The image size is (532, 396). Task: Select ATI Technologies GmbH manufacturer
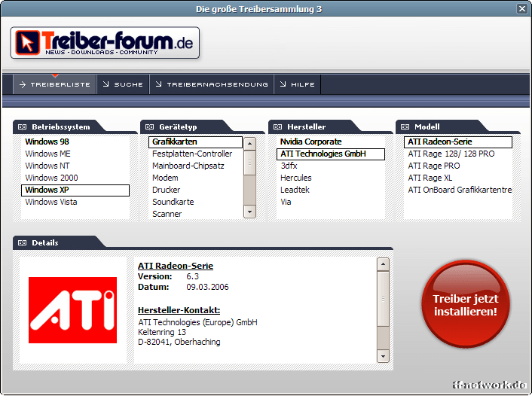(x=331, y=154)
